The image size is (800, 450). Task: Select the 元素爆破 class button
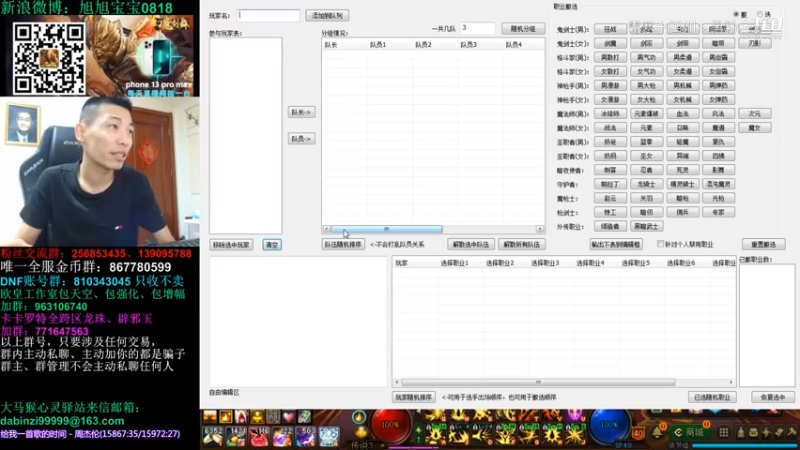coord(646,113)
